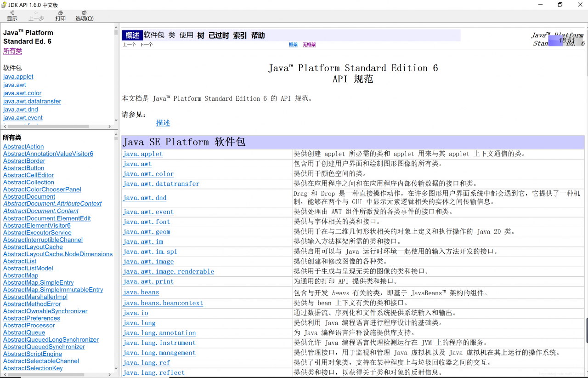Open AbstractQueue class link
The width and height of the screenshot is (588, 378).
(x=24, y=332)
